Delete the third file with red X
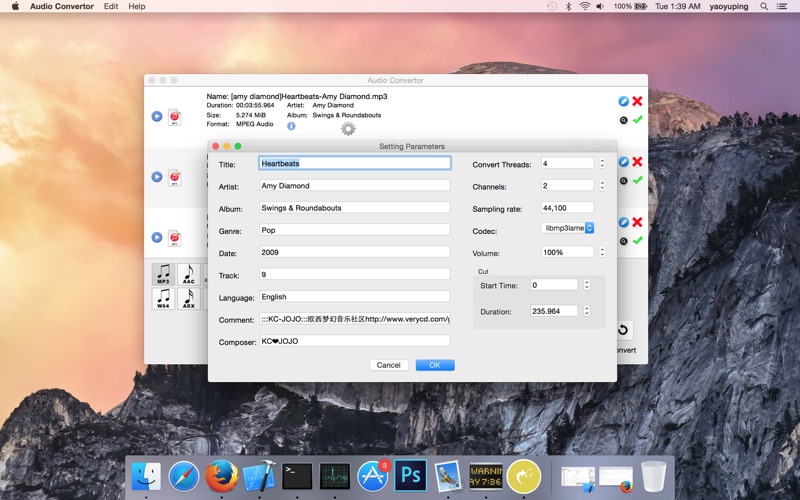Screen dimensions: 800x500 coord(637,222)
